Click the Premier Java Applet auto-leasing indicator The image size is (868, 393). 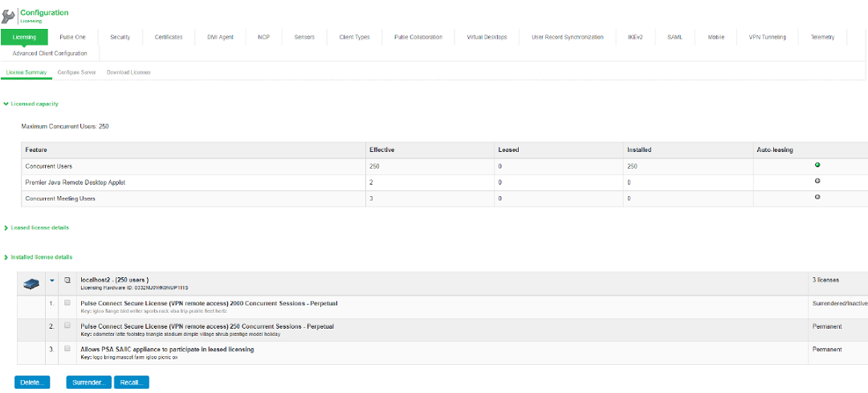point(817,181)
